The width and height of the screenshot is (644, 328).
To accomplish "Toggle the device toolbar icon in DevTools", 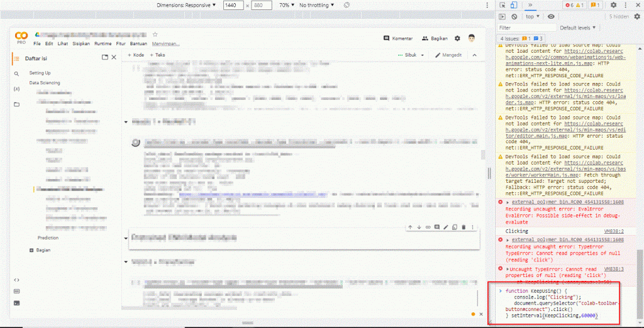I will [515, 5].
